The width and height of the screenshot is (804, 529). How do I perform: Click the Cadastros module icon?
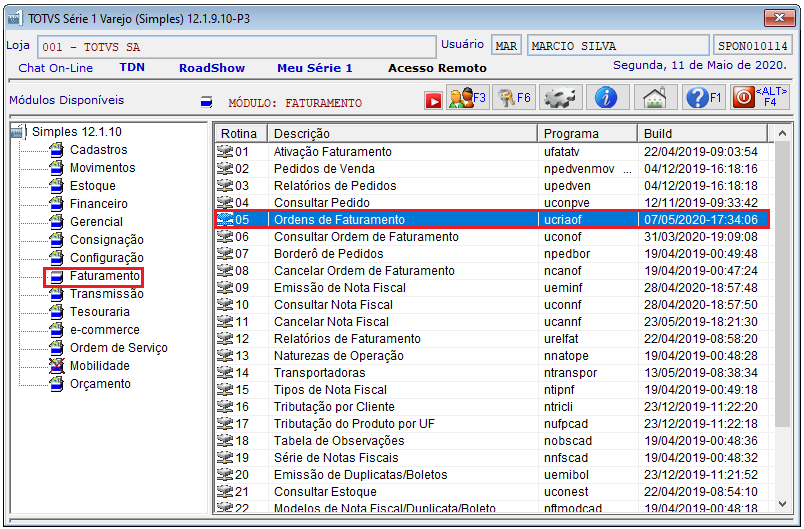[56, 150]
